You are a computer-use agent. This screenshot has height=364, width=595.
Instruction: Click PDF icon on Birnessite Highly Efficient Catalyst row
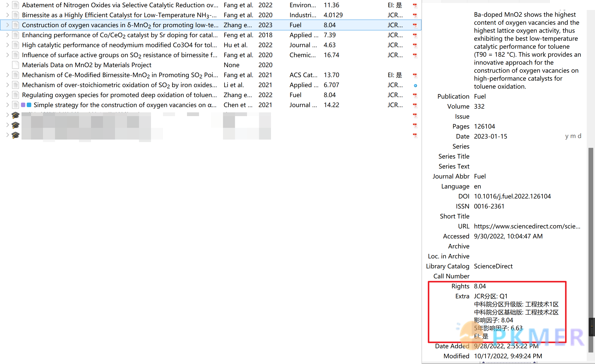point(415,15)
